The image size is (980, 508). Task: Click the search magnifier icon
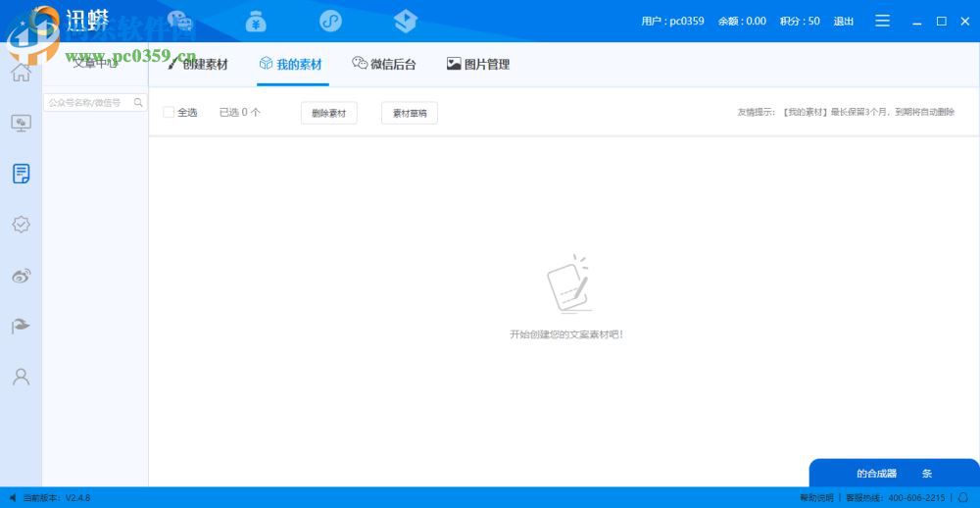(138, 102)
